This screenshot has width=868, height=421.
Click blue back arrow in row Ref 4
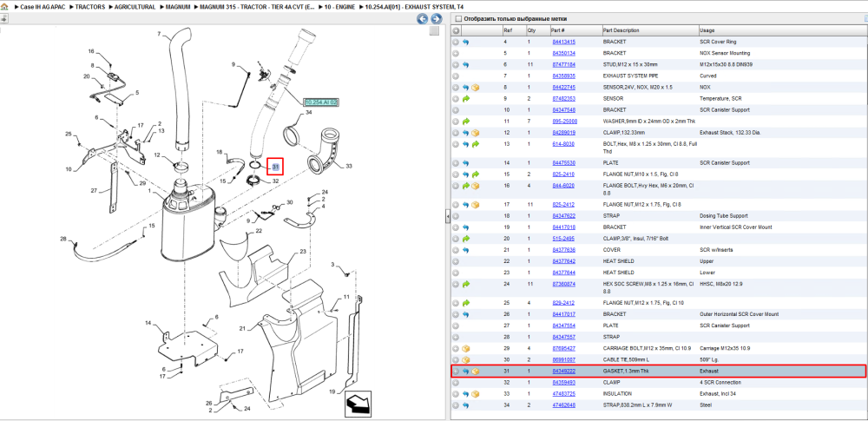pos(466,42)
